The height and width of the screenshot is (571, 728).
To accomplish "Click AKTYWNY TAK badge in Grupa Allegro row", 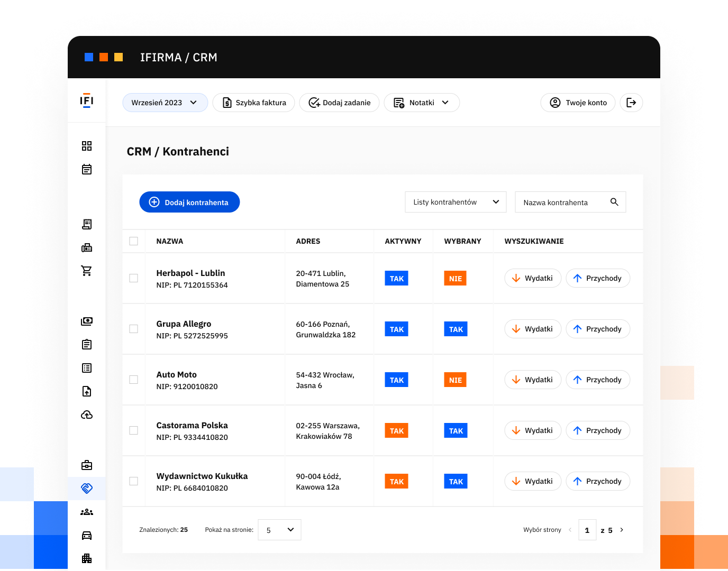I will click(x=397, y=329).
